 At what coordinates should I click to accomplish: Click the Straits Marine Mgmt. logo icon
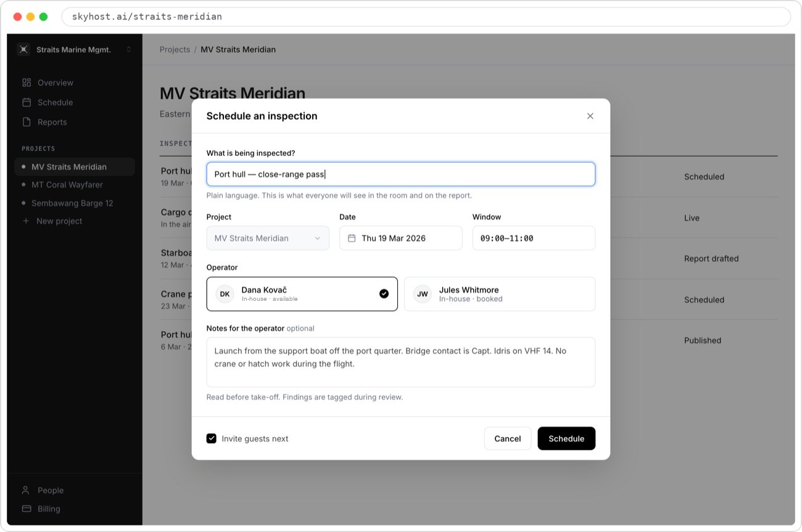pyautogui.click(x=23, y=49)
